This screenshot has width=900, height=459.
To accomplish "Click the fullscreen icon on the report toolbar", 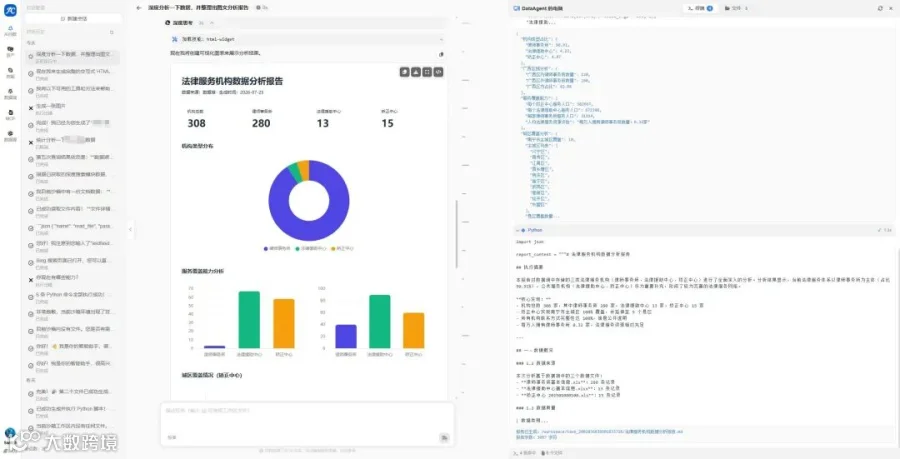I will coord(427,72).
